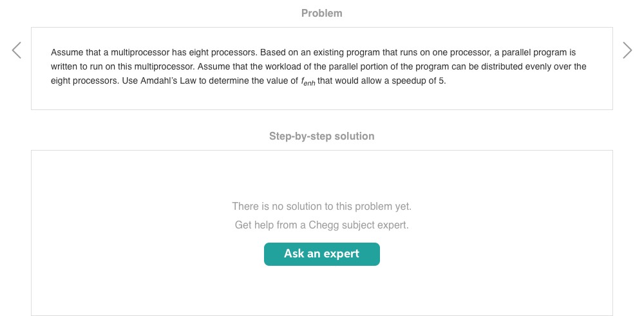Go to the next problem arrow
The width and height of the screenshot is (644, 316).
coord(627,50)
